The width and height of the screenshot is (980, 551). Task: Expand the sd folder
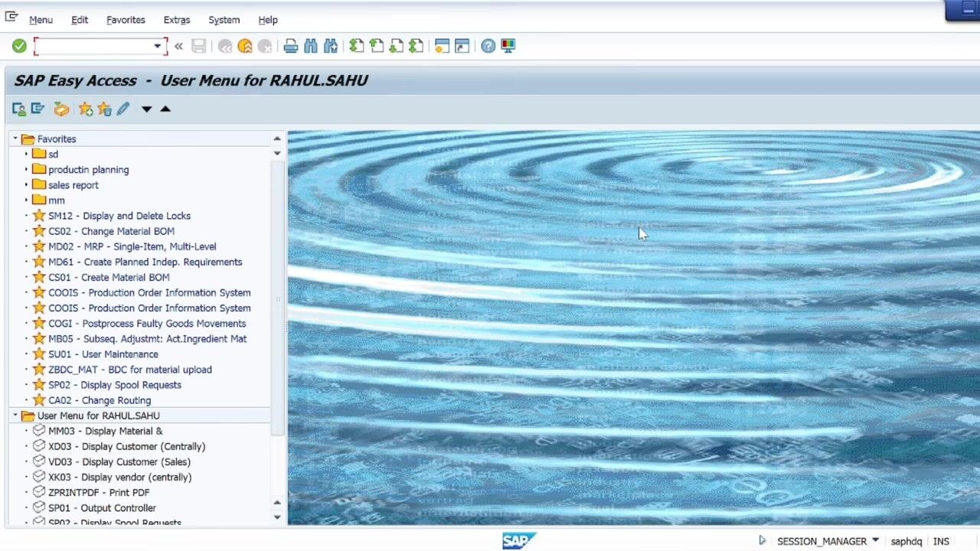pos(26,155)
